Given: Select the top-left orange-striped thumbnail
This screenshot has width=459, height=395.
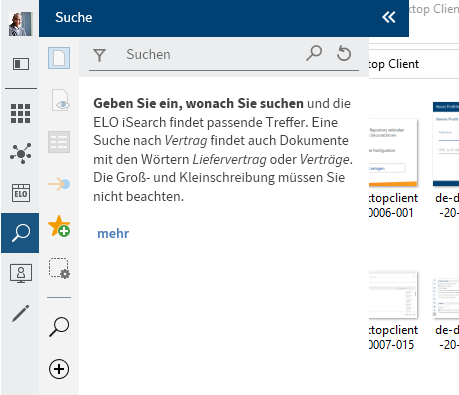Looking at the screenshot, I should pos(393,153).
